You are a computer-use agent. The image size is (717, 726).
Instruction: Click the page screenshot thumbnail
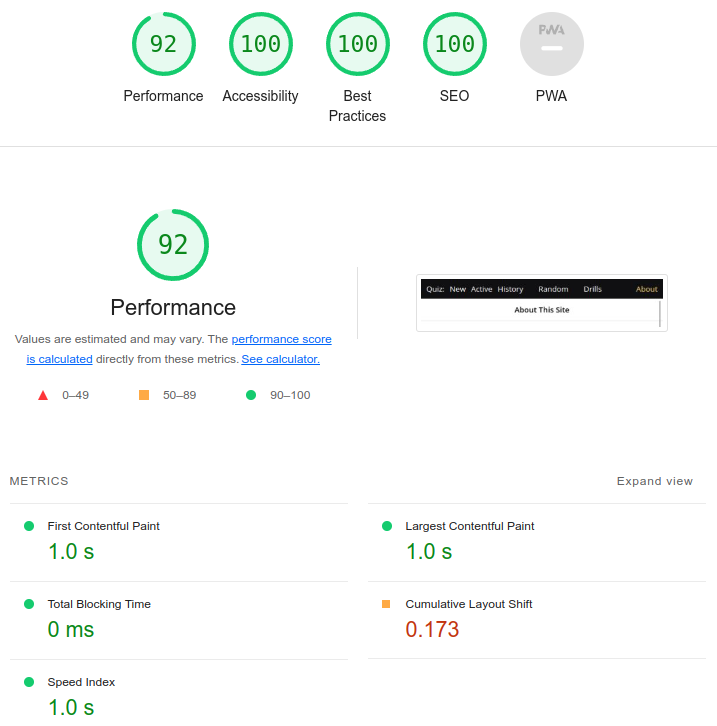[x=541, y=303]
